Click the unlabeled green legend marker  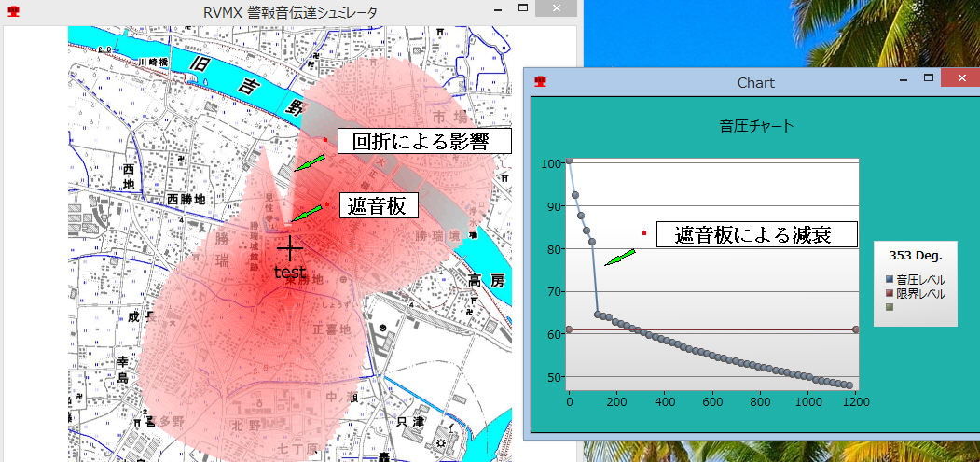[890, 307]
